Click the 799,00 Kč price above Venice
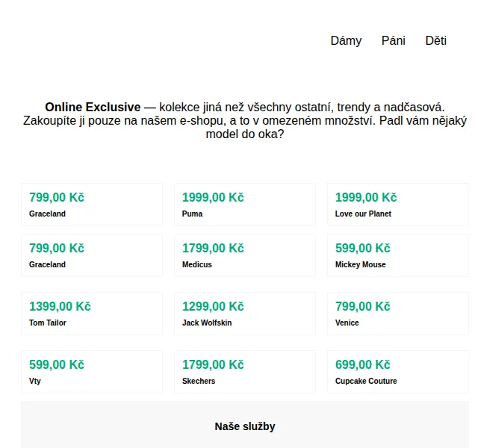 click(x=363, y=307)
